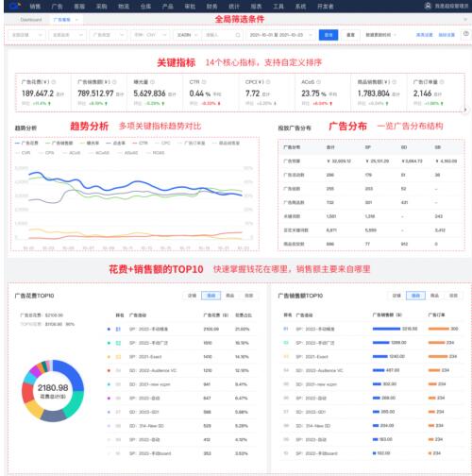
Task: Click the info icon next to 广告花费(¥)
Action: point(54,82)
